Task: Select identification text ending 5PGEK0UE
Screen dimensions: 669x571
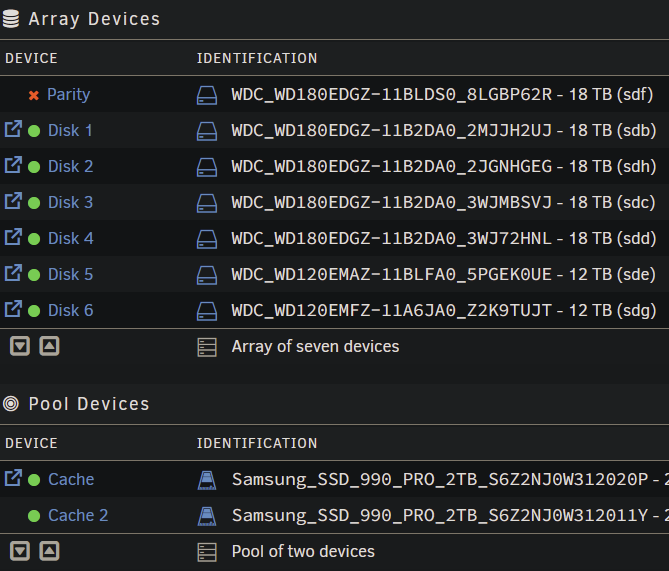Action: (x=392, y=274)
